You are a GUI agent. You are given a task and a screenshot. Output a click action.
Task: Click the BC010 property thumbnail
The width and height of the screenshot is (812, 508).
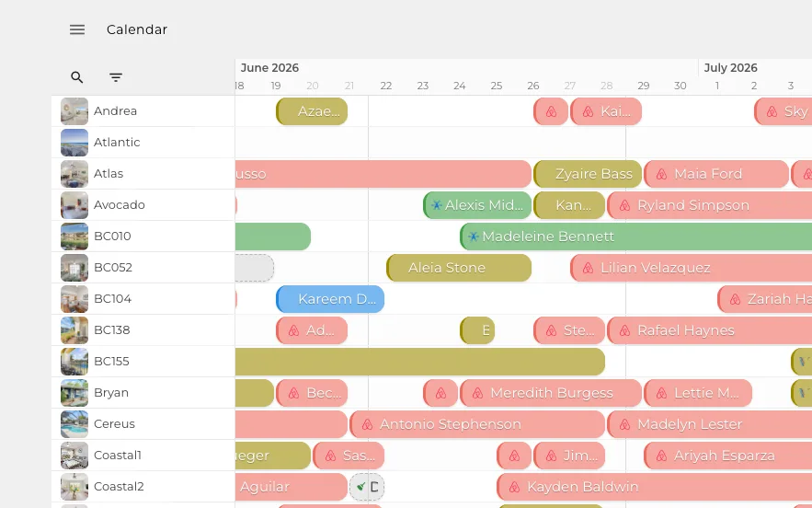pos(74,237)
